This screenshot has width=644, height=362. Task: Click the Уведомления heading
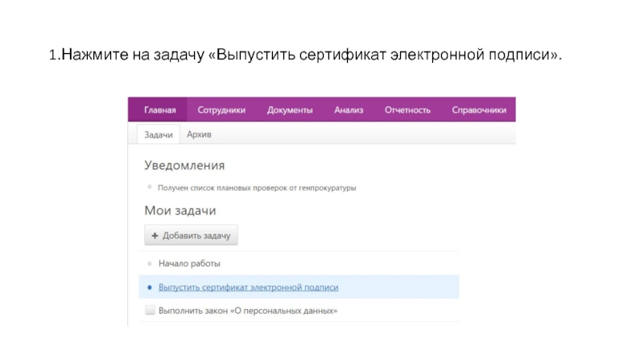pos(184,166)
